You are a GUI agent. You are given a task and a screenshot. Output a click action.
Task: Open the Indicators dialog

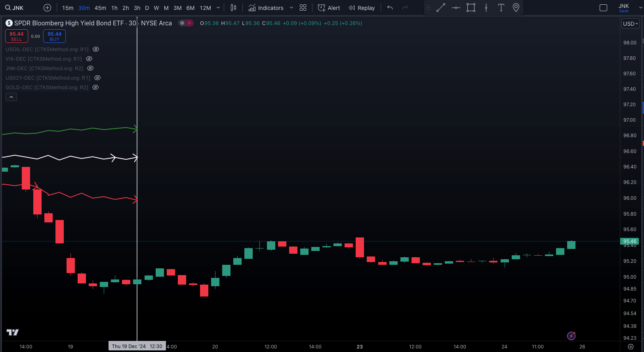266,8
